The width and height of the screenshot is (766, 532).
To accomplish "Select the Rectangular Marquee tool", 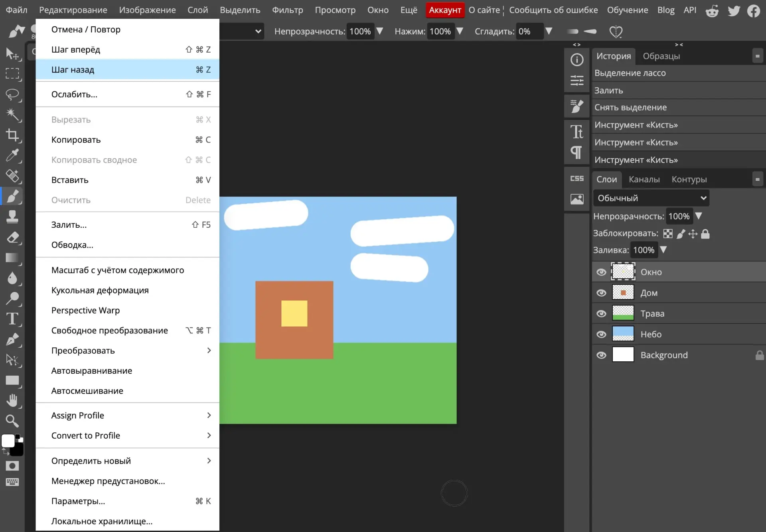I will click(x=12, y=74).
